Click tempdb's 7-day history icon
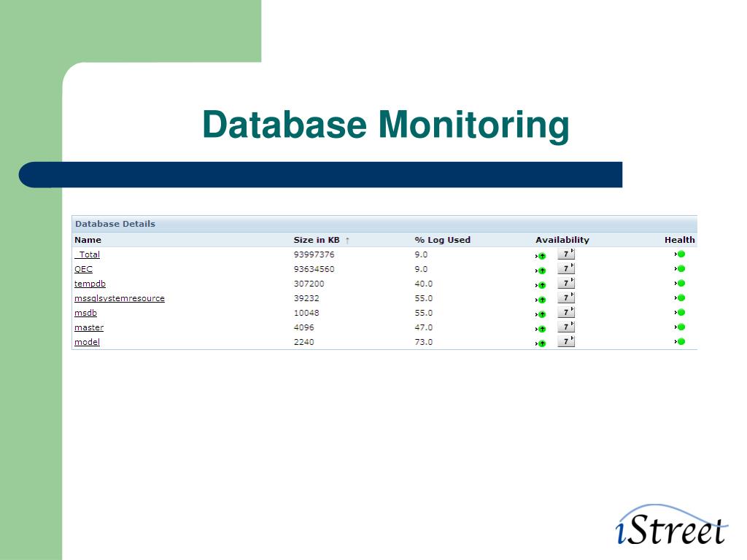This screenshot has height=560, width=747. 566,284
